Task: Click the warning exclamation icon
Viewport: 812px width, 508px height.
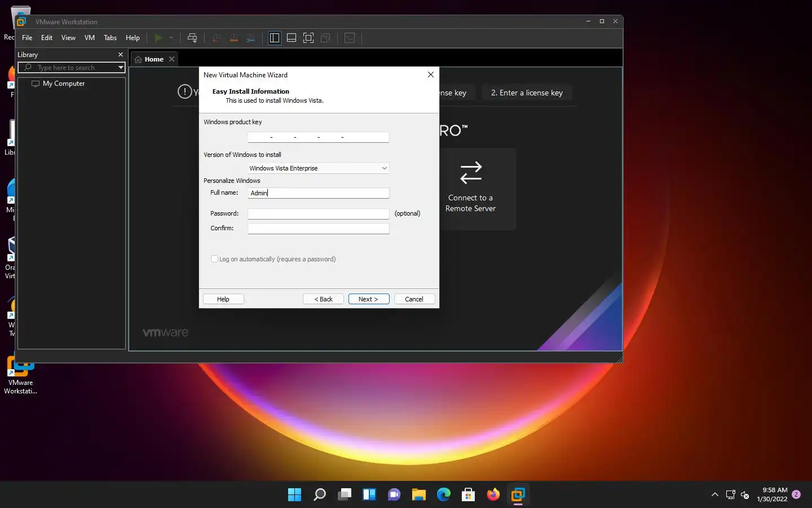Action: tap(184, 91)
